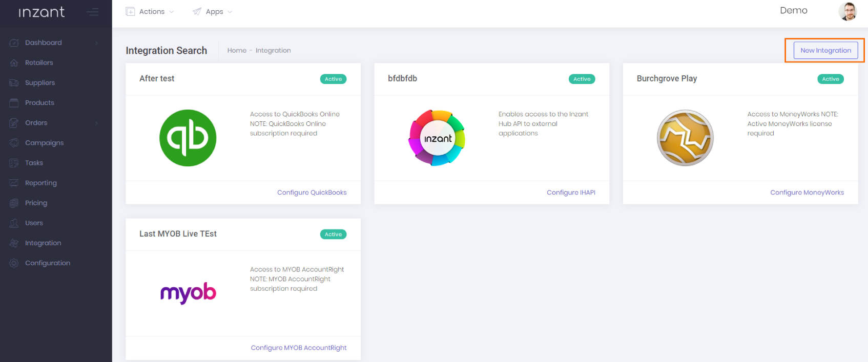Click Active badge on Burchgrove Play card

pyautogui.click(x=831, y=79)
